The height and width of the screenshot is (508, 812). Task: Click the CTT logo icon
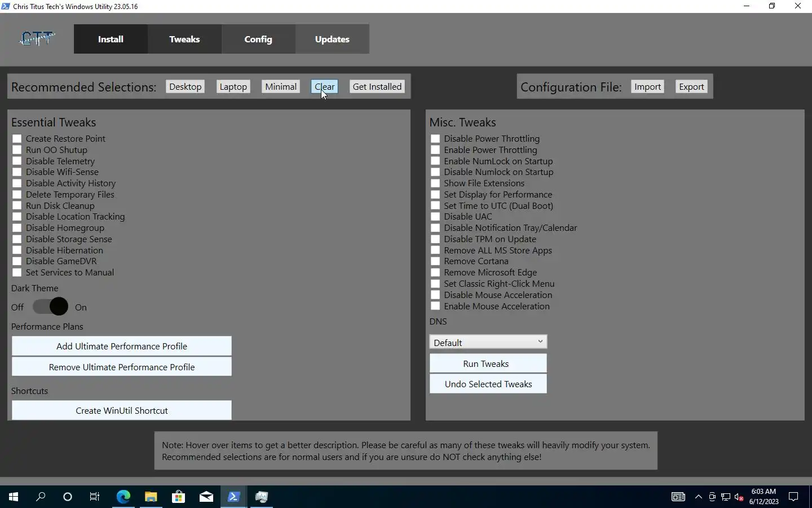coord(37,38)
